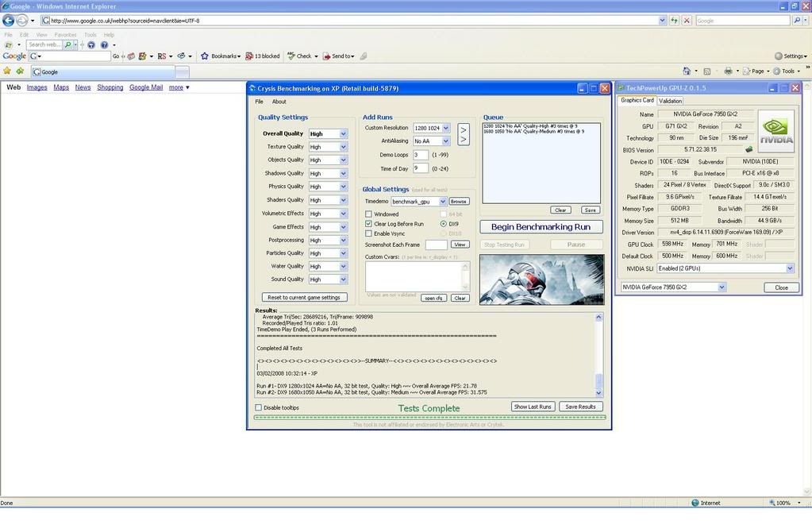Click the headphones icon in the search toolbar

[x=91, y=45]
